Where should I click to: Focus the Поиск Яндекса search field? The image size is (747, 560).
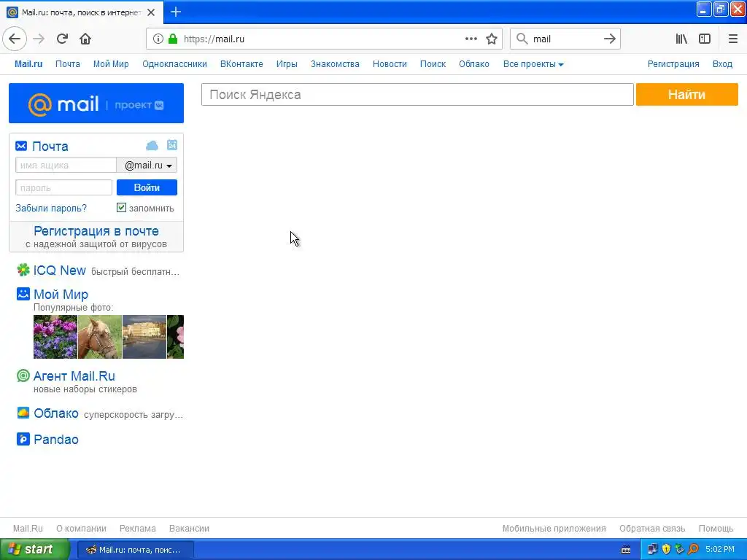point(417,95)
